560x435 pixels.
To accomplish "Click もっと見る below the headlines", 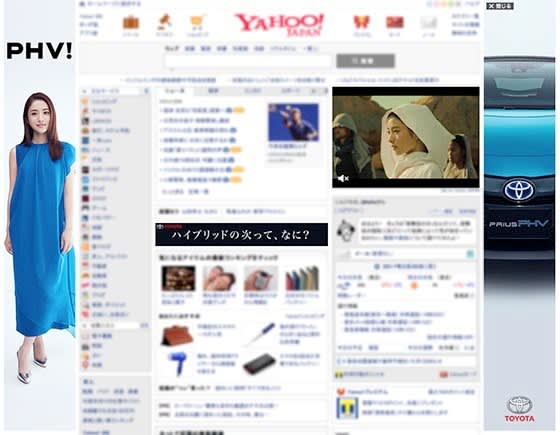I will [x=173, y=192].
